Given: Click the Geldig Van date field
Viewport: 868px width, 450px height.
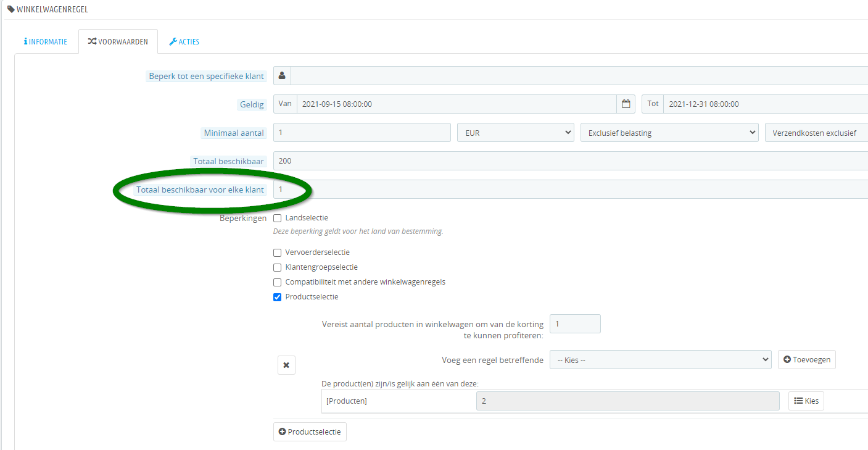Looking at the screenshot, I should (x=457, y=104).
